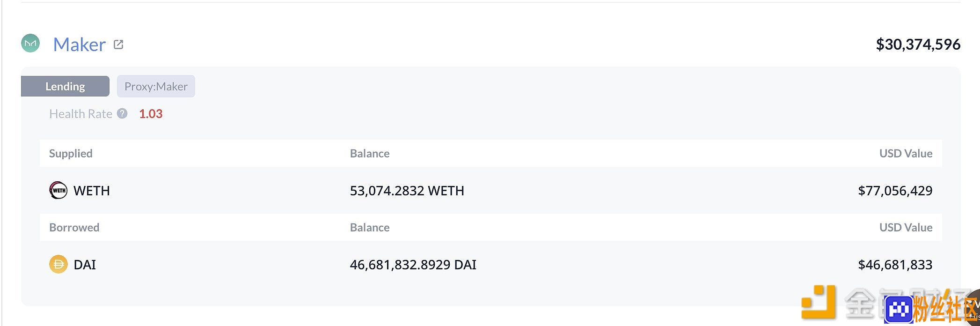The width and height of the screenshot is (980, 326).
Task: Click the Health Rate help question mark
Action: coord(122,113)
